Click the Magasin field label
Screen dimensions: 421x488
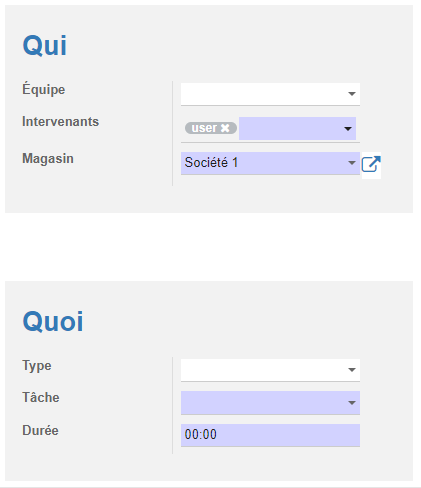(48, 159)
